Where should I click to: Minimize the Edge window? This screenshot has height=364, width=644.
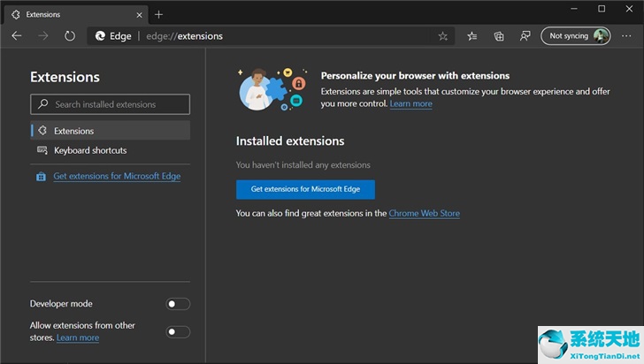coord(574,9)
